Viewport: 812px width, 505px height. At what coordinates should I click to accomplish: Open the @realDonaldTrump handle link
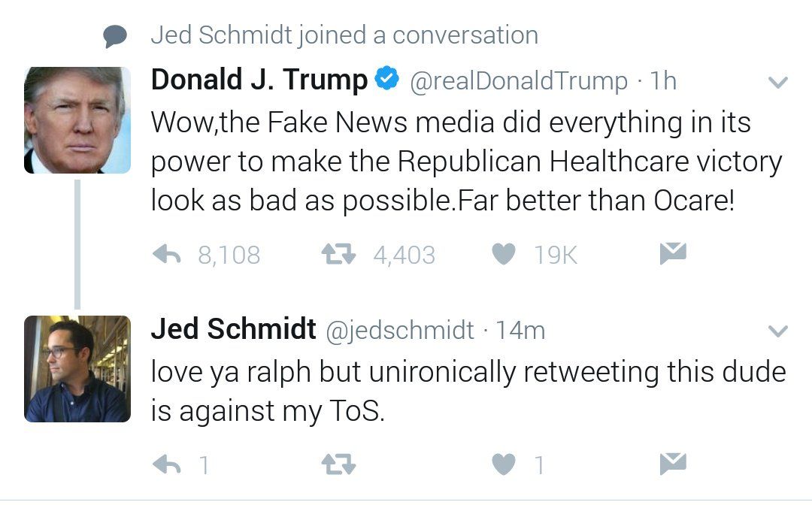(x=519, y=81)
